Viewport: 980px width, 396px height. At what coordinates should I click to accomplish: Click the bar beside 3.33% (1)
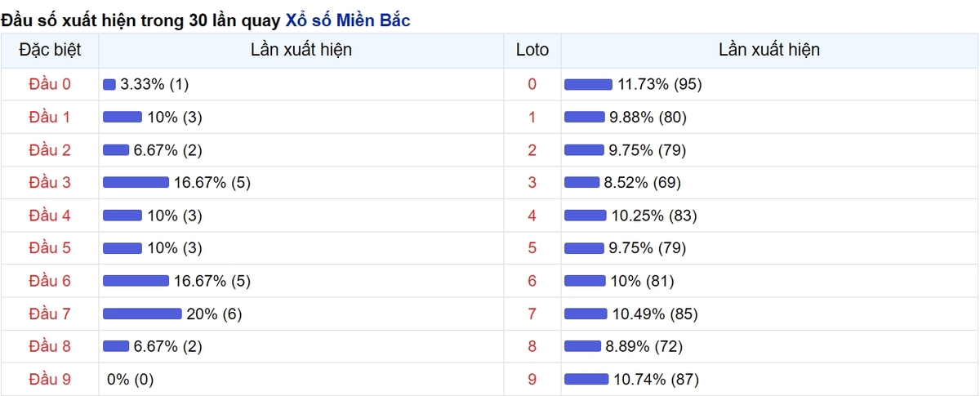[x=109, y=84]
